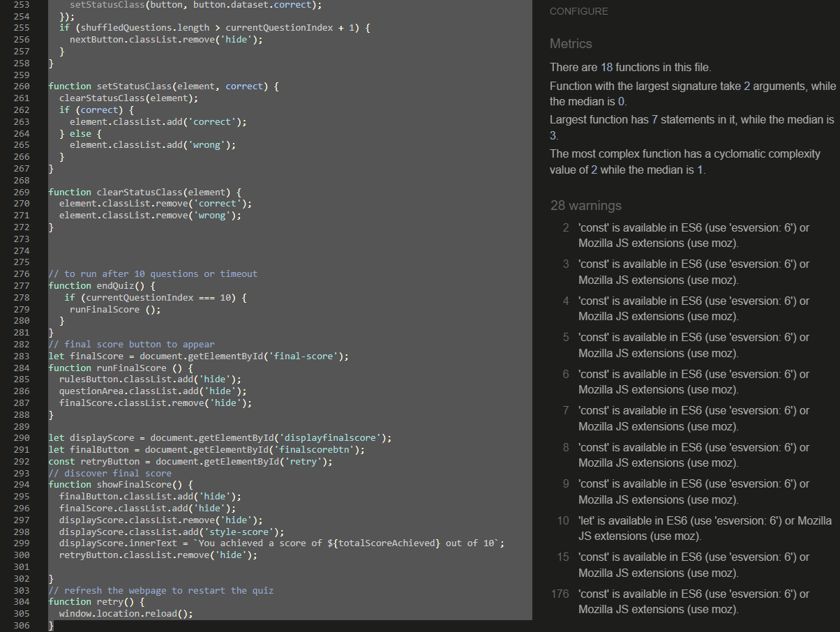Click gutter line number 274
This screenshot has height=632, width=840.
click(x=21, y=250)
